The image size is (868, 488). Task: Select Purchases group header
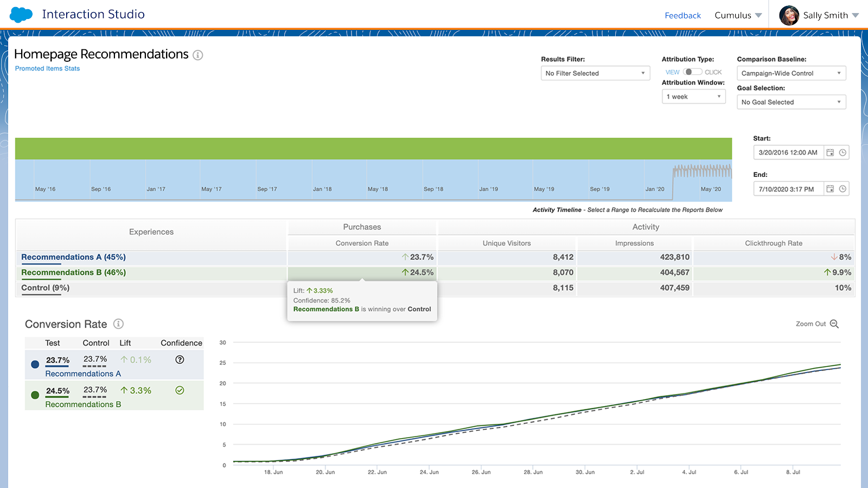[362, 227]
